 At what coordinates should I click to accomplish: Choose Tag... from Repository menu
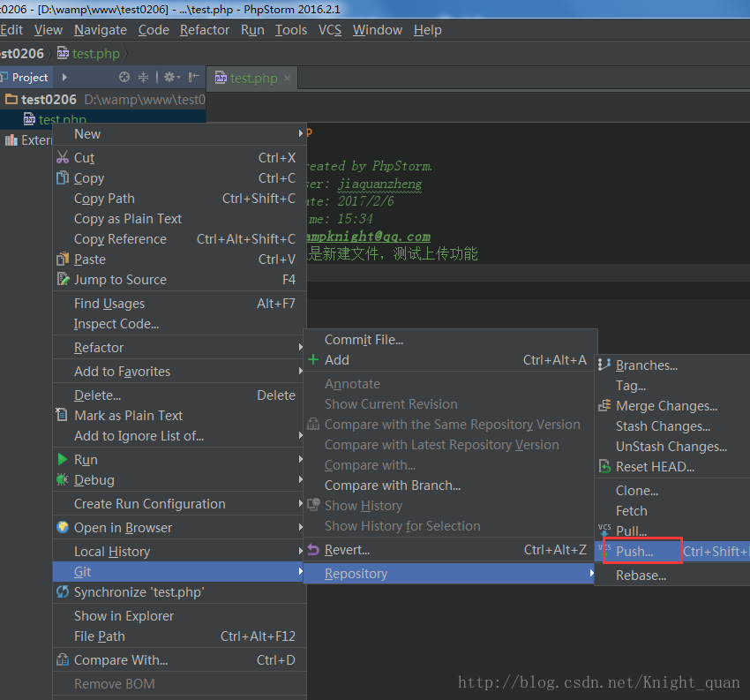672,385
